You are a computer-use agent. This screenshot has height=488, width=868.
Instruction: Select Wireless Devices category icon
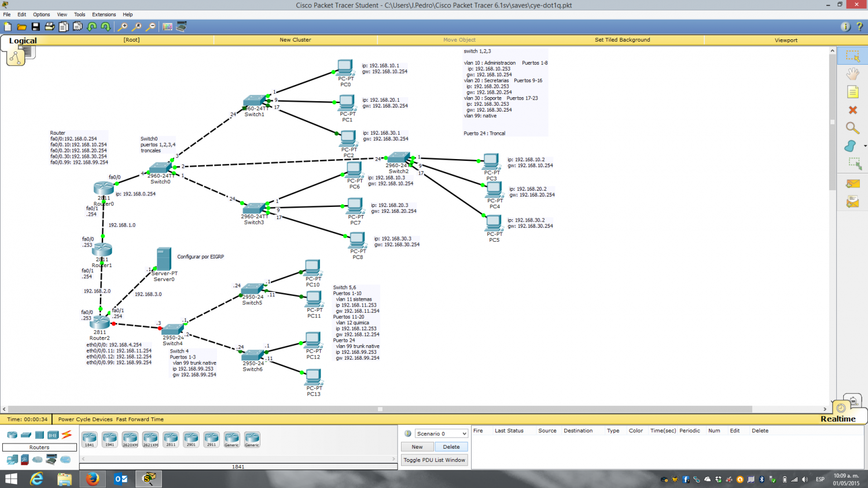tap(53, 435)
